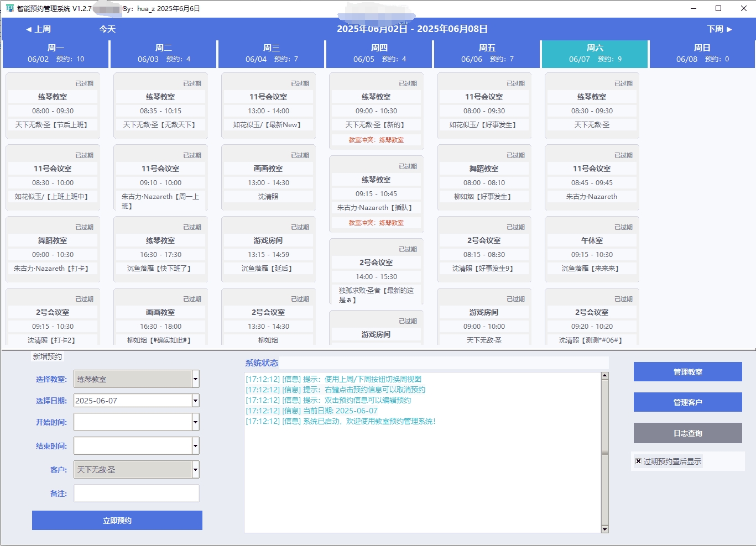Jump to today using 今天 button
Image resolution: width=756 pixels, height=546 pixels.
107,29
